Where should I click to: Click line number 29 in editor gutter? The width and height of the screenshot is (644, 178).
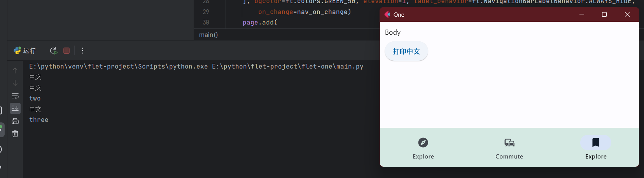[x=206, y=12]
